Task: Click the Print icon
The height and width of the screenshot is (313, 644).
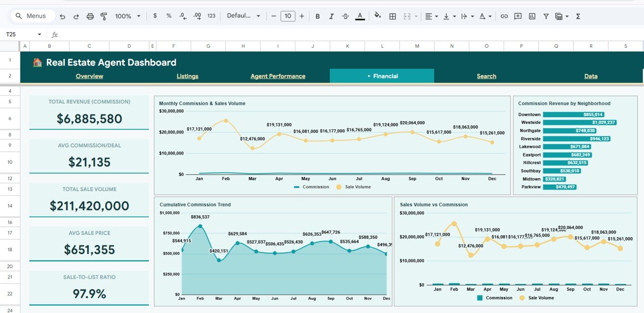Action: pyautogui.click(x=90, y=16)
